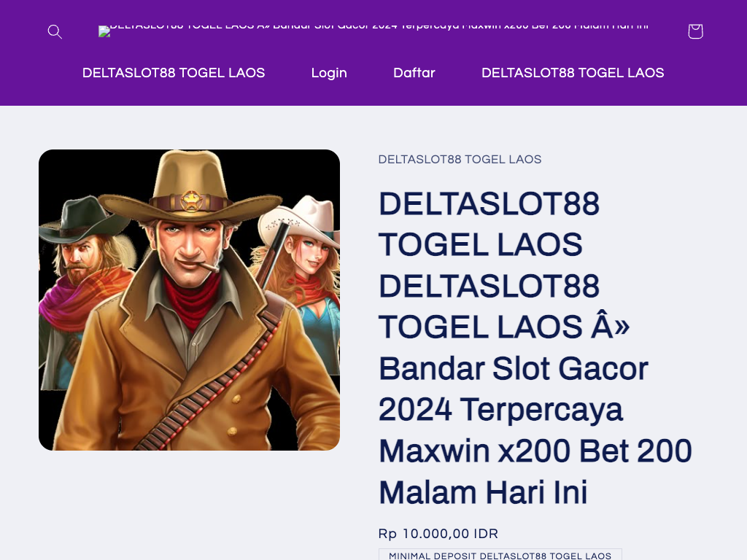Open the search magnifier icon
This screenshot has width=747, height=560.
55,31
